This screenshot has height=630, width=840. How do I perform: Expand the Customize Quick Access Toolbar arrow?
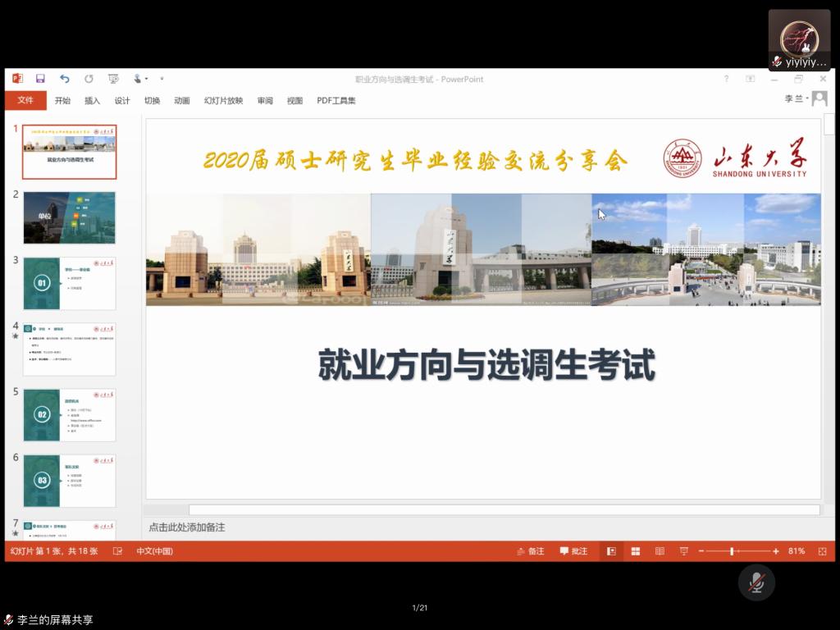point(162,79)
